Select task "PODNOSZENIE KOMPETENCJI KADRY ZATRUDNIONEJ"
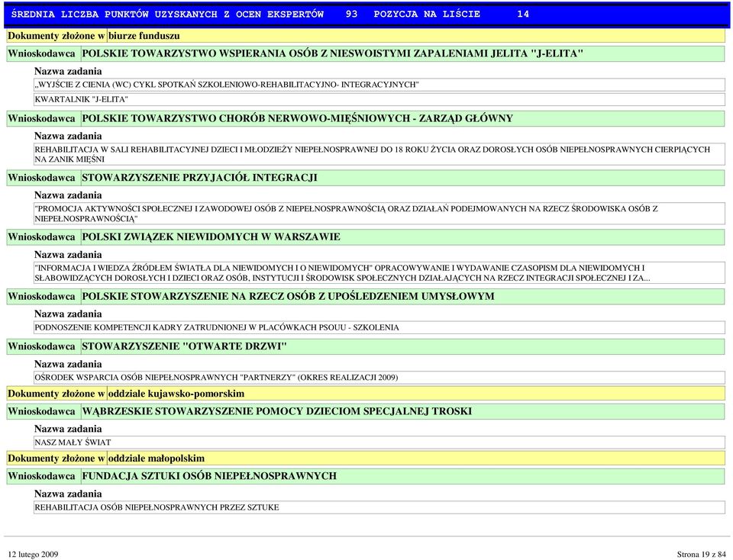The image size is (733, 560). pyautogui.click(x=379, y=327)
